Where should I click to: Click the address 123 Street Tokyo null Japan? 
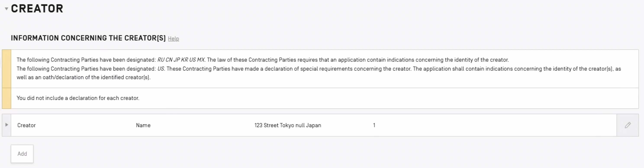288,125
